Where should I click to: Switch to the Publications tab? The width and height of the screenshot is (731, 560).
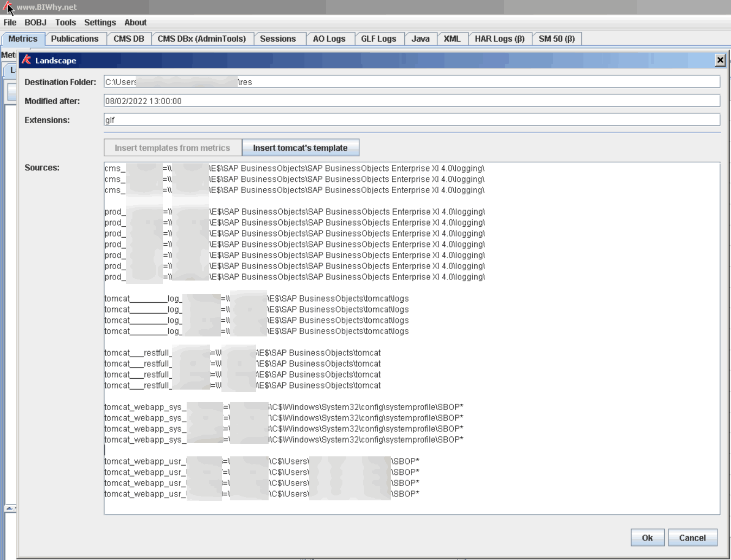click(75, 39)
